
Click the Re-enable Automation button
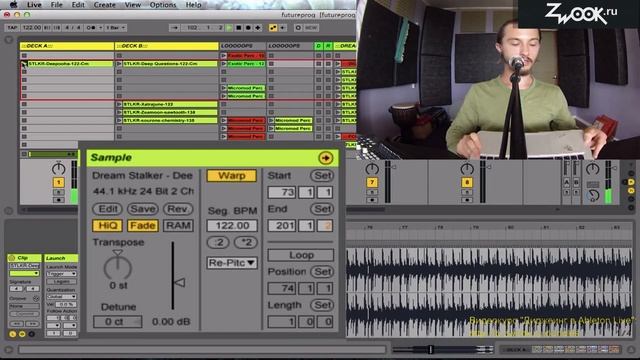282,28
